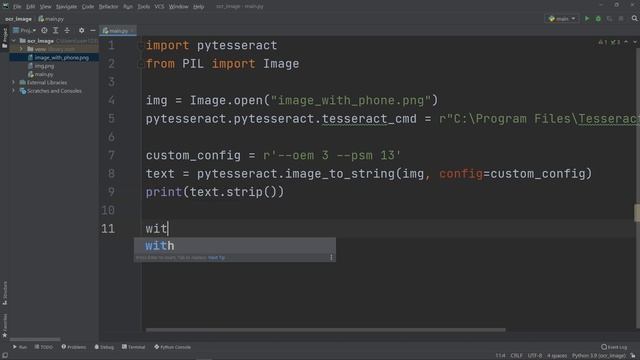Screen dimensions: 640x360
Task: Click the editor horizontal scrollbar
Action: point(325,329)
